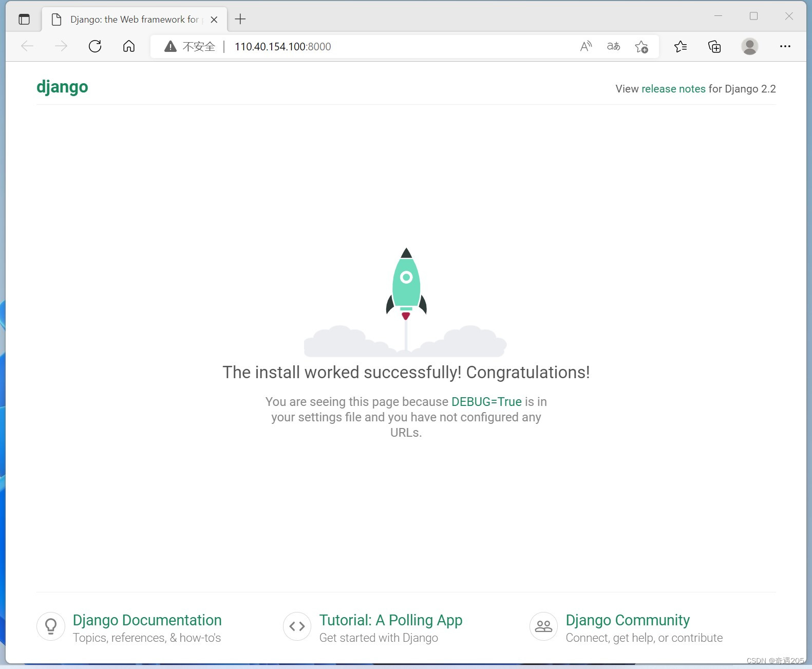The height and width of the screenshot is (669, 812).
Task: Close the browser window
Action: coord(789,16)
